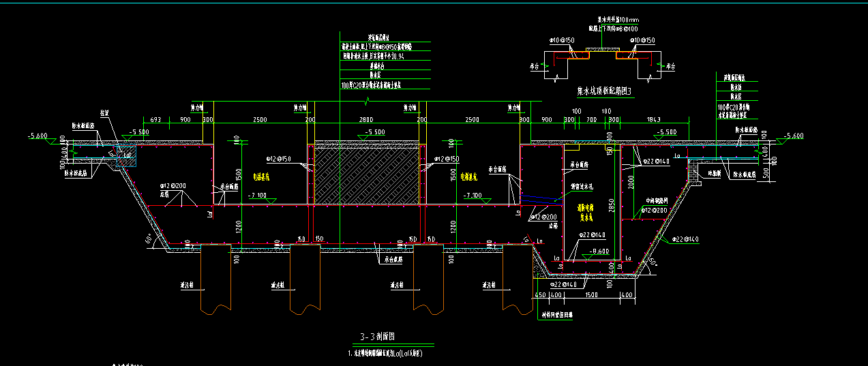This screenshot has height=366, width=868.
Task: Click the '集水井井盖100mm' note at top
Action: (618, 21)
